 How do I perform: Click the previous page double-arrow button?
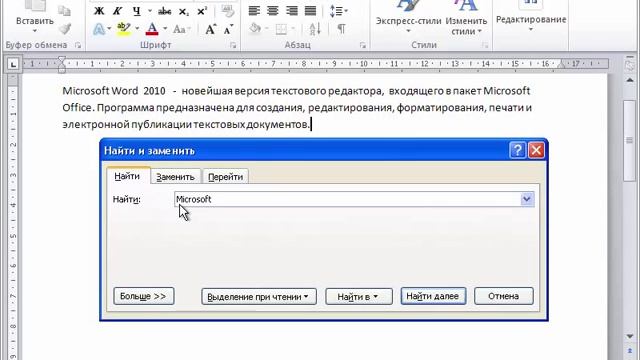point(630,351)
